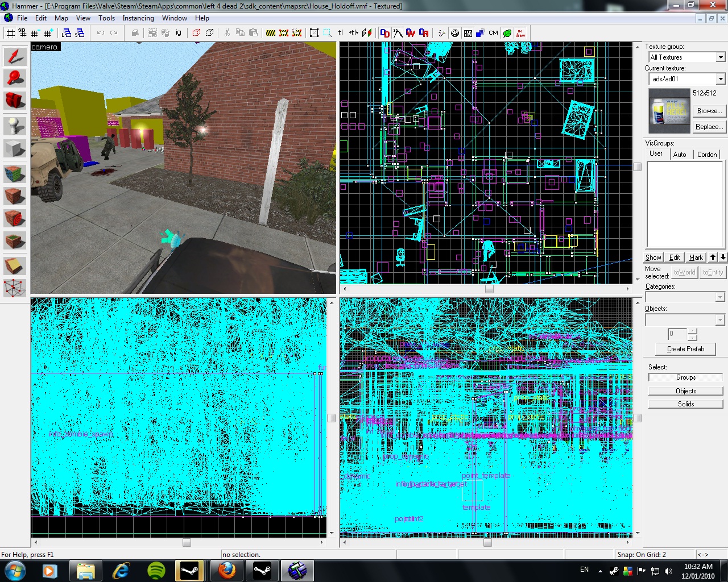Click the Group selected objects icon

coord(152,33)
